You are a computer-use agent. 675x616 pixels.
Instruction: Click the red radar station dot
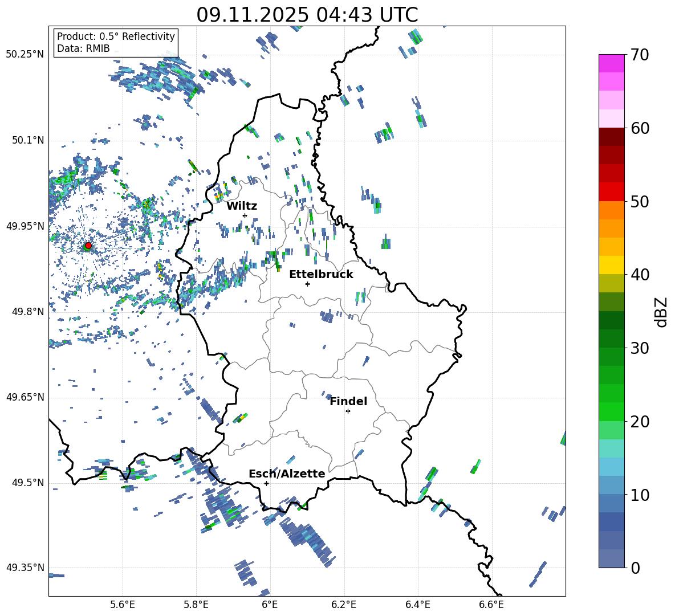tap(88, 246)
